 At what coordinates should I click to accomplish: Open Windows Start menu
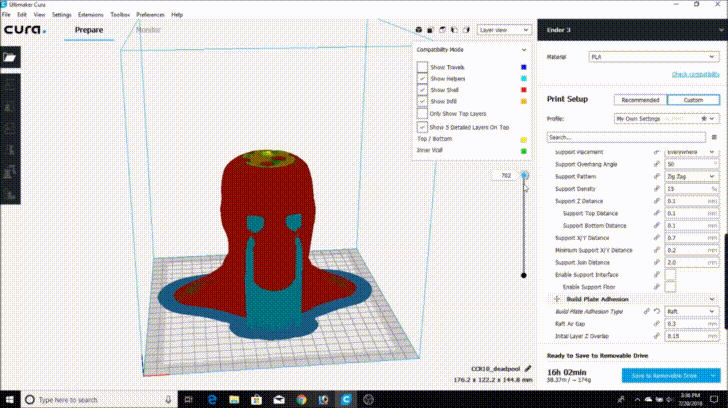10,399
